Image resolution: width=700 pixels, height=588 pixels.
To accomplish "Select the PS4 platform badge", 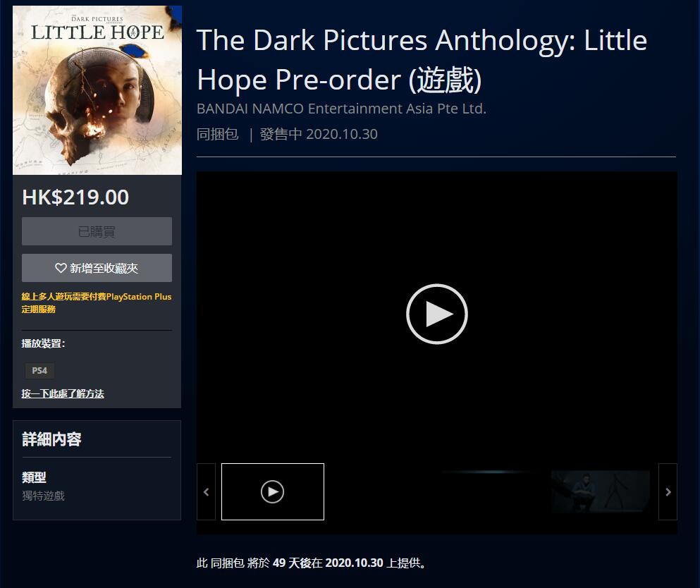I will tap(39, 371).
